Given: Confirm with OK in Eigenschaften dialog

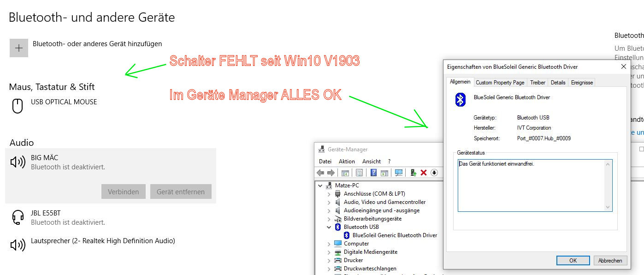Looking at the screenshot, I should point(573,260).
